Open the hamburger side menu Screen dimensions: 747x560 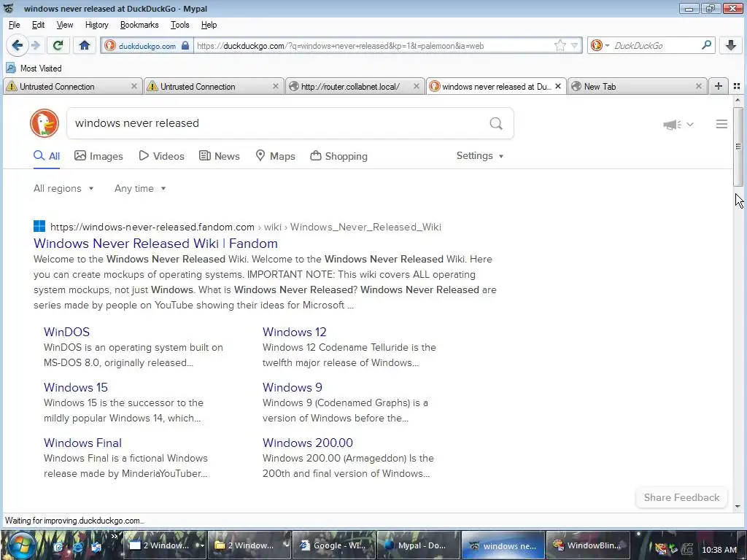(721, 124)
